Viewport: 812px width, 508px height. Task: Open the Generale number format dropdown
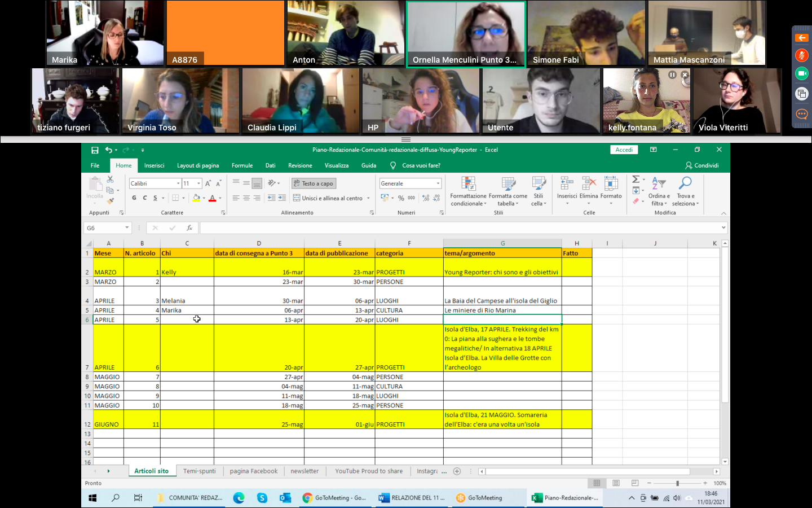(x=438, y=183)
